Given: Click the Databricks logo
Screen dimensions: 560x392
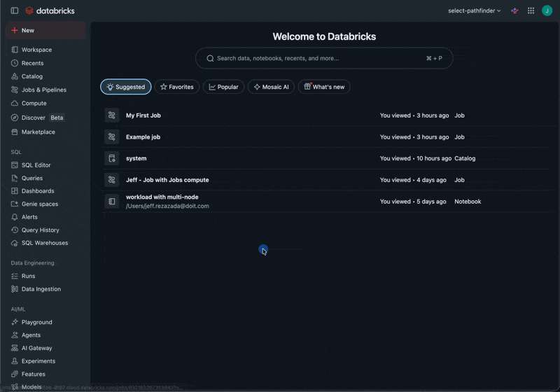Looking at the screenshot, I should 50,10.
